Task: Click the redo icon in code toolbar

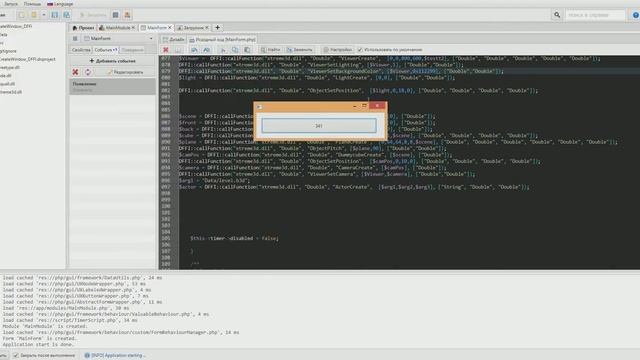Action: point(207,50)
